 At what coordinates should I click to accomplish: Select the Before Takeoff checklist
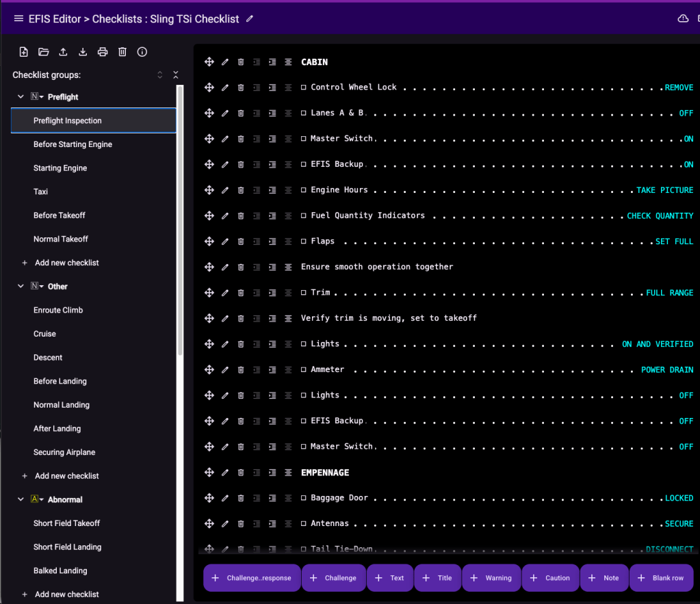click(x=60, y=215)
